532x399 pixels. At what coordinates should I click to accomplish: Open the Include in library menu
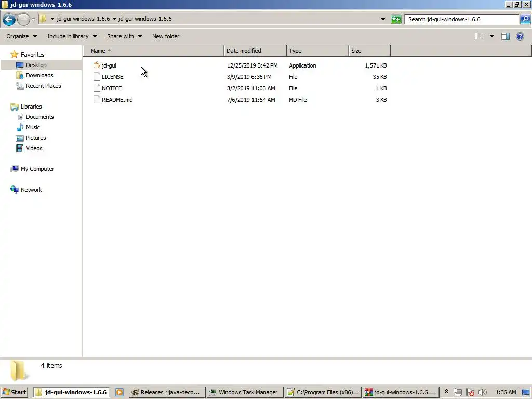[x=72, y=36]
